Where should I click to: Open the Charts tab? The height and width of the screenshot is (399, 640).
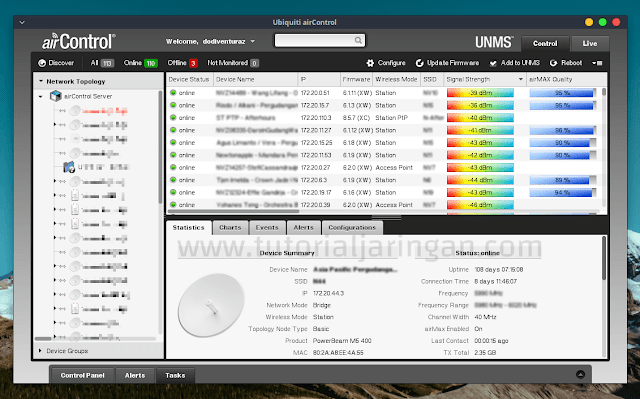point(230,227)
